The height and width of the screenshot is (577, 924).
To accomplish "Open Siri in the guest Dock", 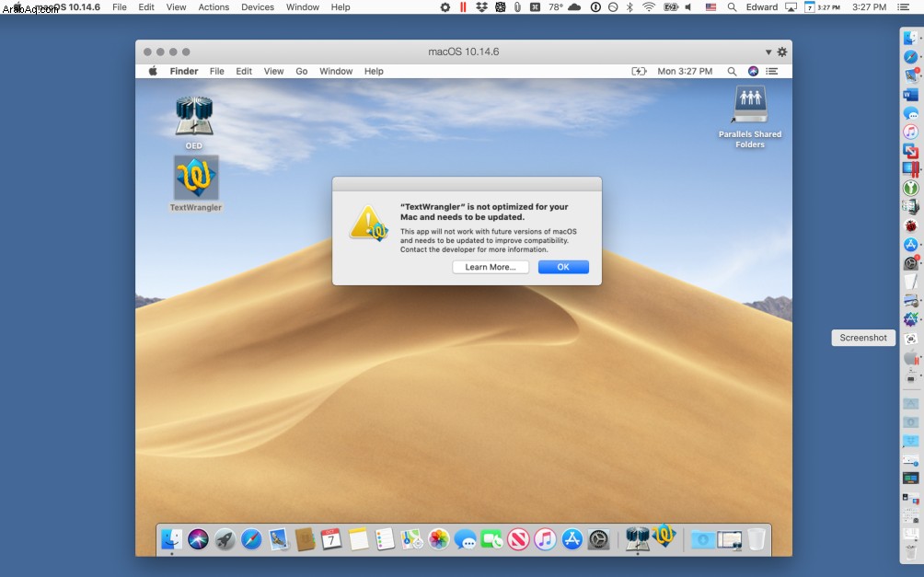I will (x=198, y=538).
